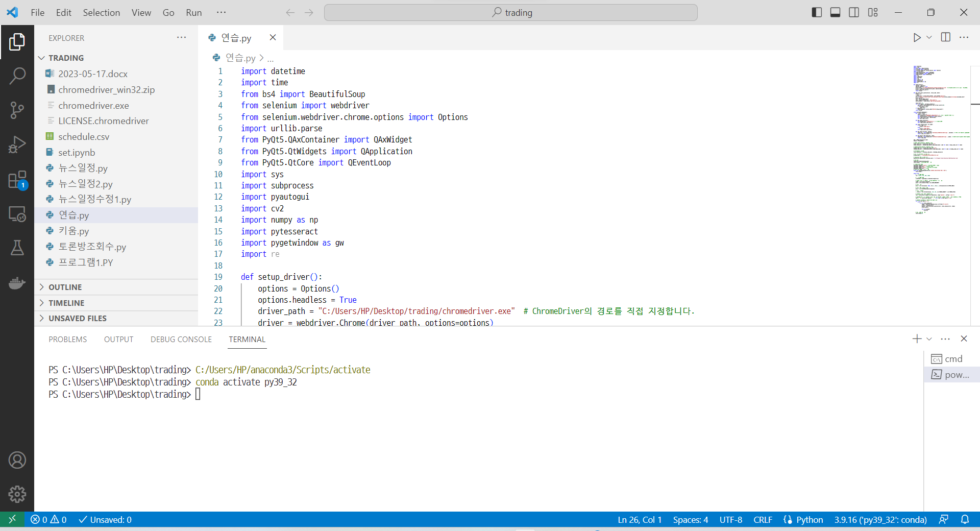Toggle the bottom panel visibility

835,12
